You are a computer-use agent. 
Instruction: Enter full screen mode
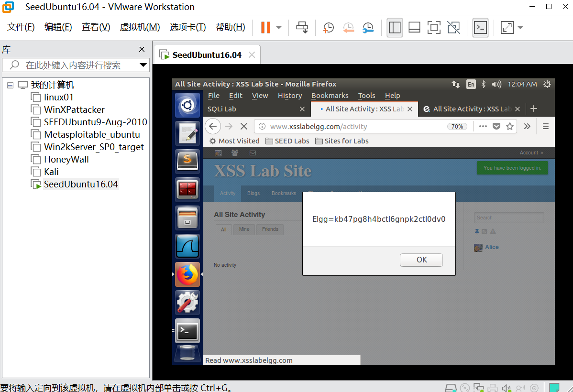[x=434, y=27]
